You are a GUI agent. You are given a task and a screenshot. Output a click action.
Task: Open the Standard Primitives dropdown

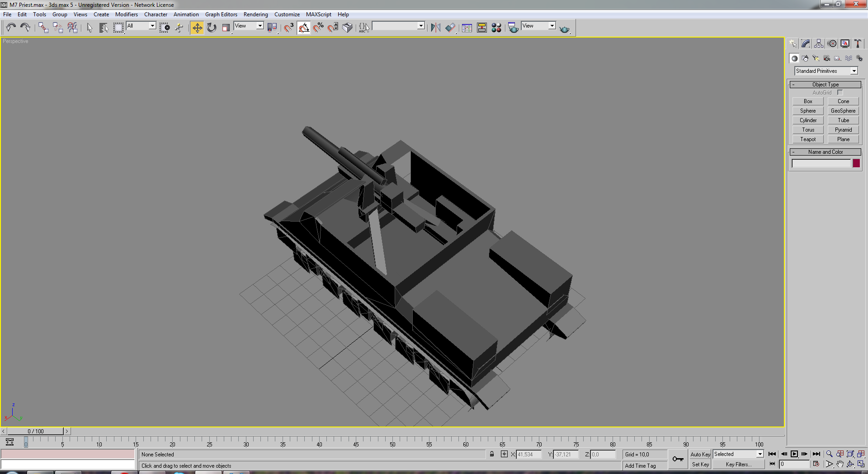click(826, 71)
